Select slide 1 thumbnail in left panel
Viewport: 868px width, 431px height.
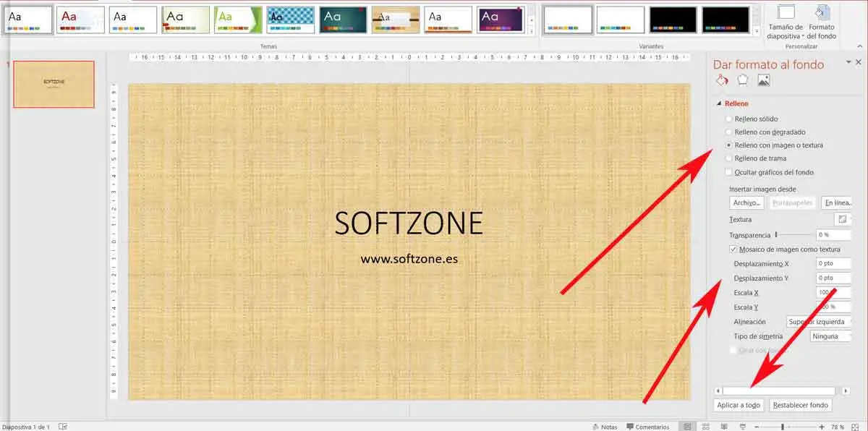pyautogui.click(x=54, y=84)
